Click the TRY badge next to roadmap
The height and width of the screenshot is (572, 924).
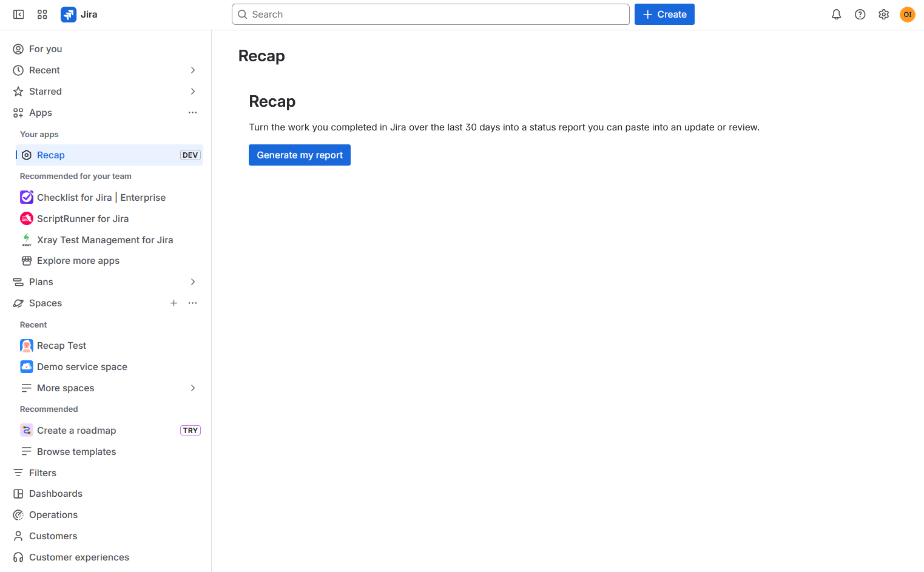click(x=191, y=430)
